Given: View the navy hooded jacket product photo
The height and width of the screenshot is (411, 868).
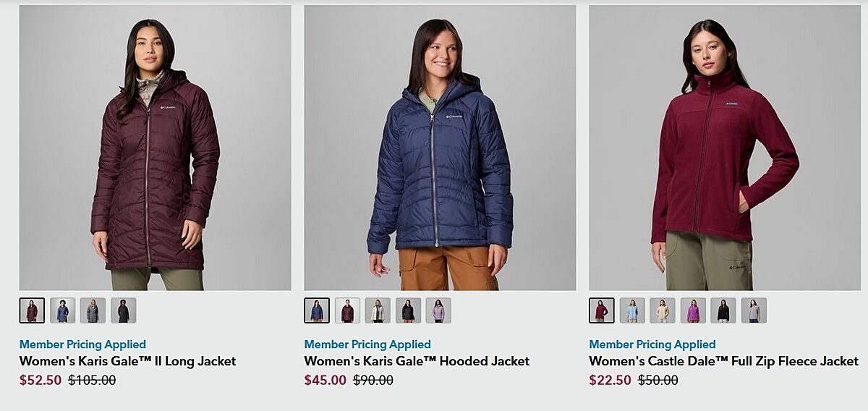Looking at the screenshot, I should [440, 148].
